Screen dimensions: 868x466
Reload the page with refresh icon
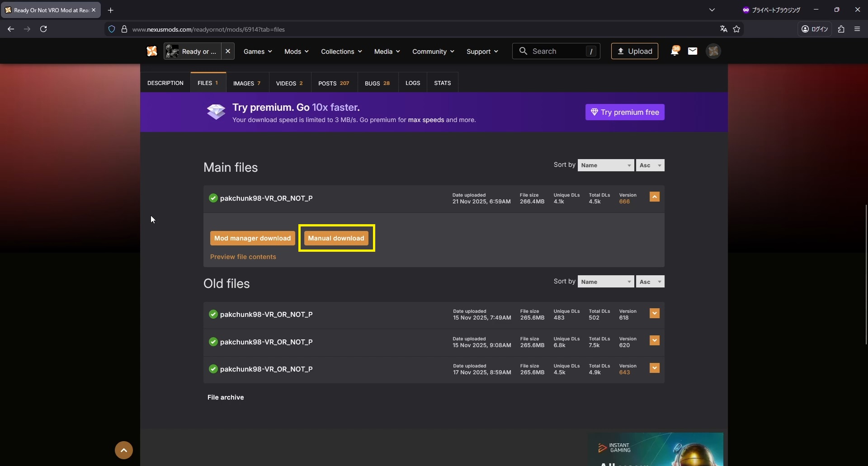coord(43,29)
